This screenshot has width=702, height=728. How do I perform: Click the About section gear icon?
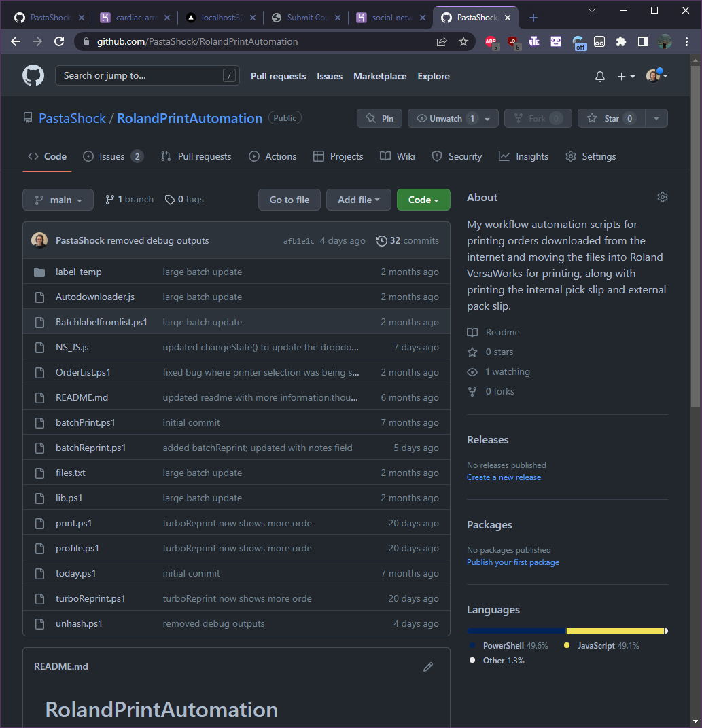662,197
